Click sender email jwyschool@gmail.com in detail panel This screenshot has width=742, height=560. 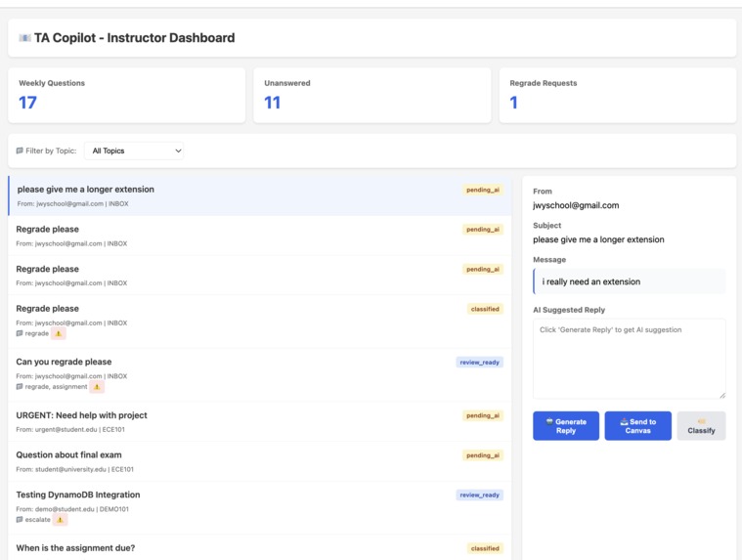point(576,205)
